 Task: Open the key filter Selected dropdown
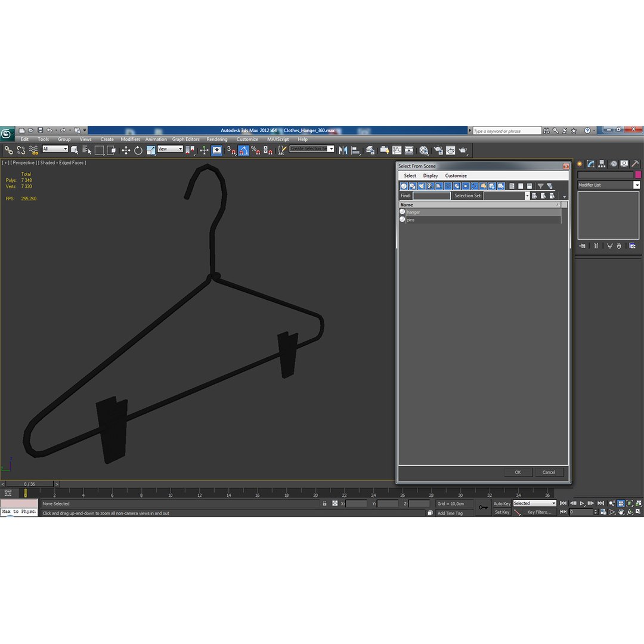[534, 503]
